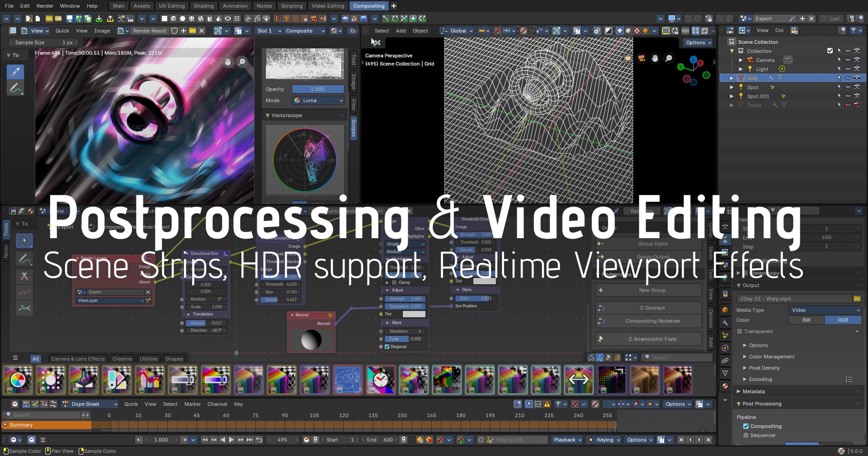
Task: Toggle the Transparent checkbox in Output panel
Action: point(740,331)
